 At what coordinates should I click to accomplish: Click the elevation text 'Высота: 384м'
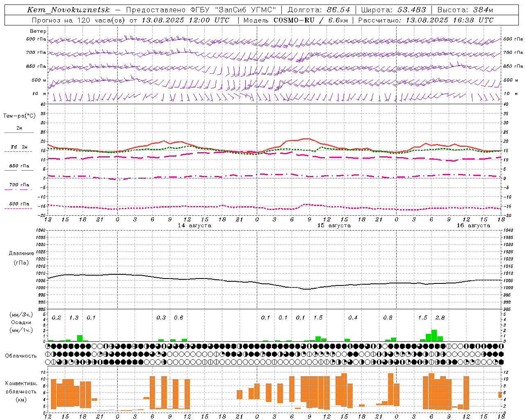[x=465, y=10]
